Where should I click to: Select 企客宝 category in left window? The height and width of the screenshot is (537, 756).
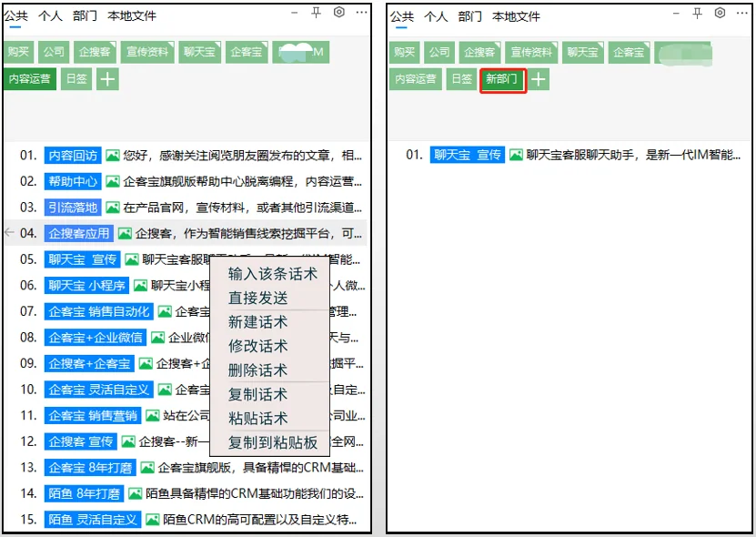coord(247,52)
